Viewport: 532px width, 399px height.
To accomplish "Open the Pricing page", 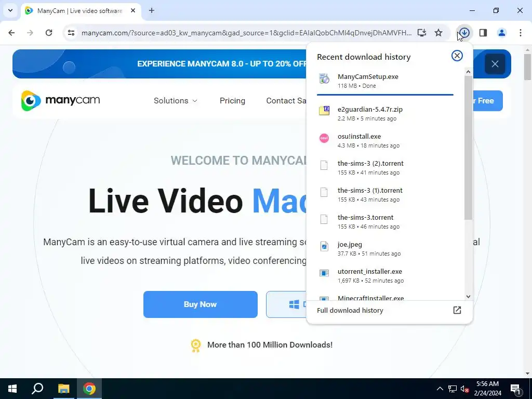I will click(x=232, y=101).
